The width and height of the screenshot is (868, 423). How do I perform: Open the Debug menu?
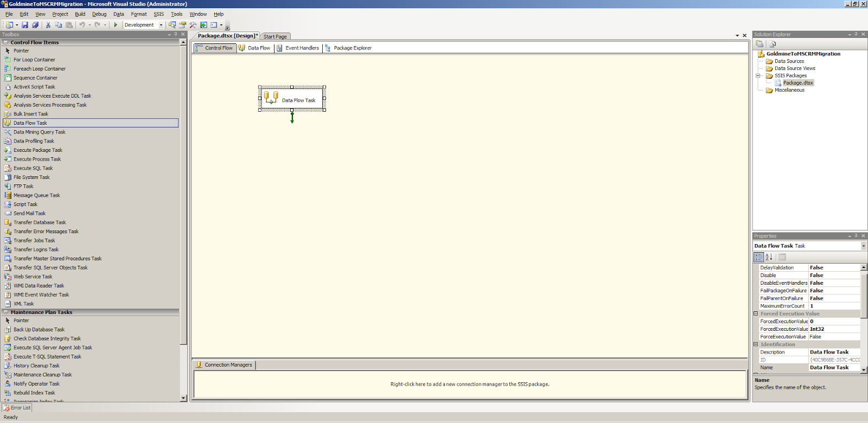[99, 14]
